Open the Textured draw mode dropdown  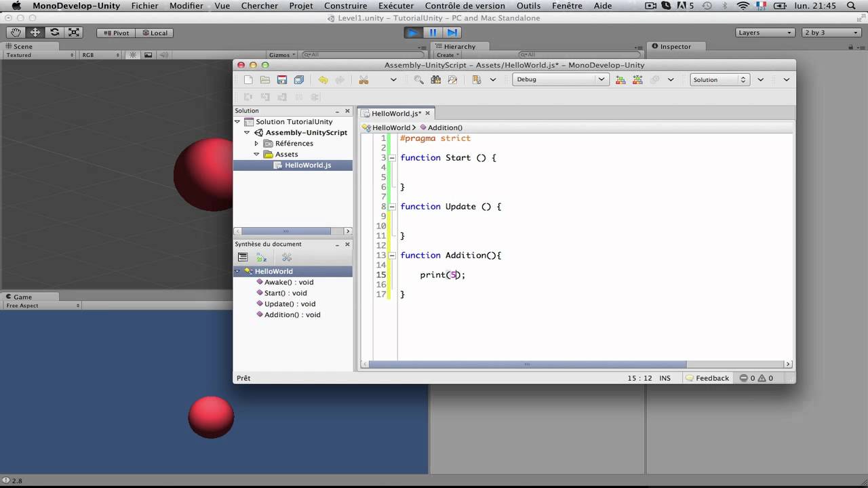click(x=39, y=55)
